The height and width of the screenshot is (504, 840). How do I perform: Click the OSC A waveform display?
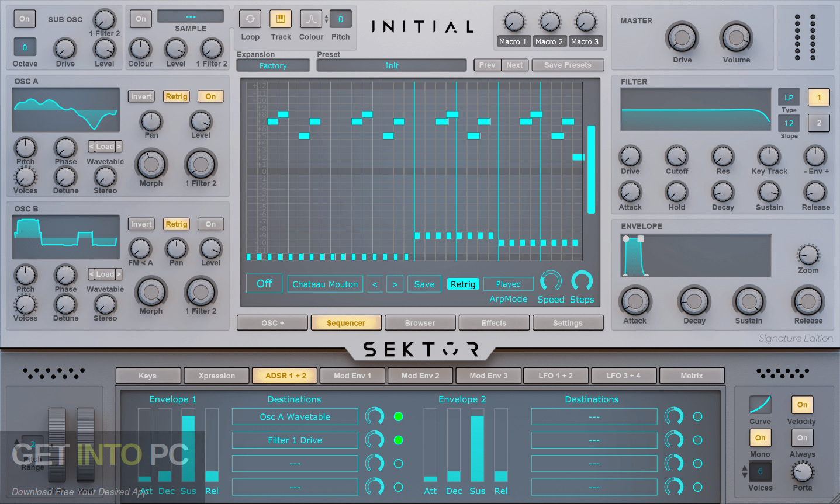click(65, 110)
